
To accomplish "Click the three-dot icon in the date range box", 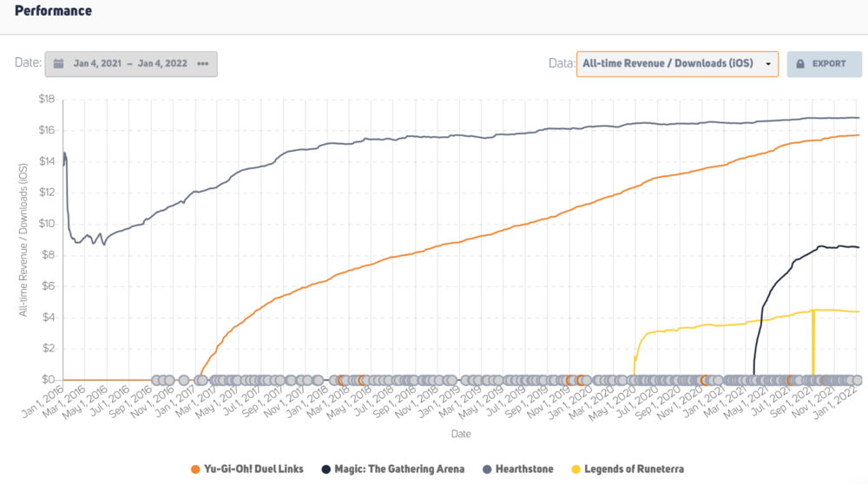I will (x=202, y=63).
